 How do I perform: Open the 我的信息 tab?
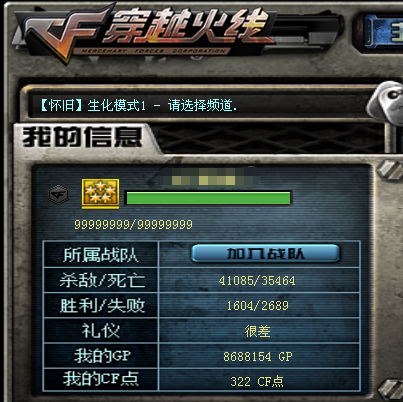[x=83, y=137]
